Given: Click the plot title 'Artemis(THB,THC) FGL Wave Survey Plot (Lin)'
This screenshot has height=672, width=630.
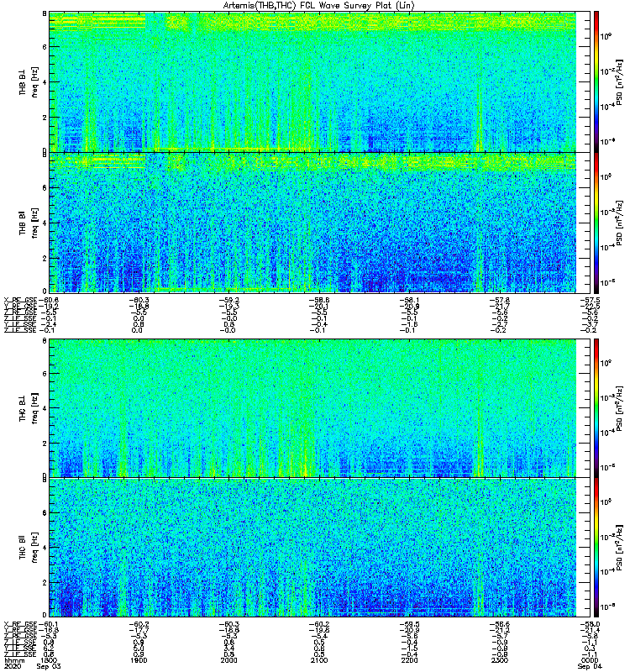Looking at the screenshot, I should click(318, 6).
